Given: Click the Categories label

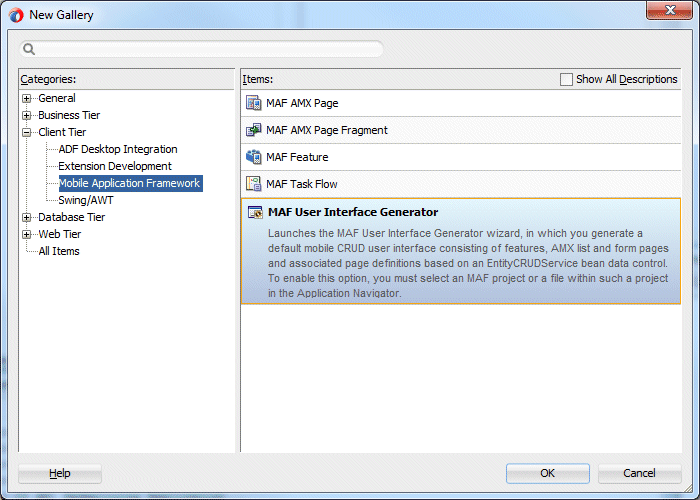Looking at the screenshot, I should pyautogui.click(x=48, y=79).
